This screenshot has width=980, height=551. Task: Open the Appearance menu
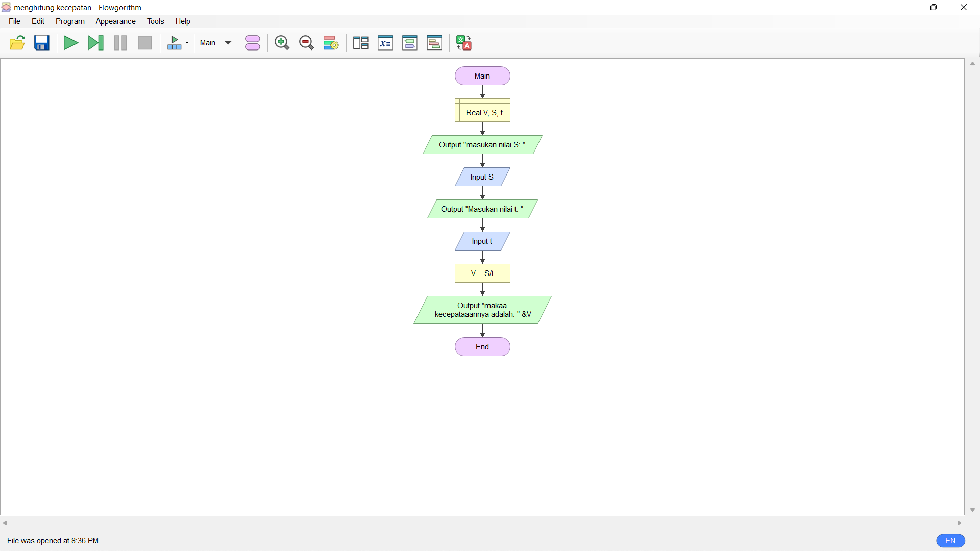tap(115, 21)
